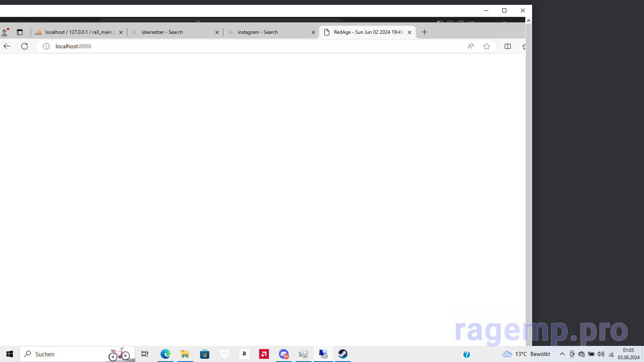Screen dimensions: 644x362
Task: Open tab actions menu icon
Action: tap(20, 32)
